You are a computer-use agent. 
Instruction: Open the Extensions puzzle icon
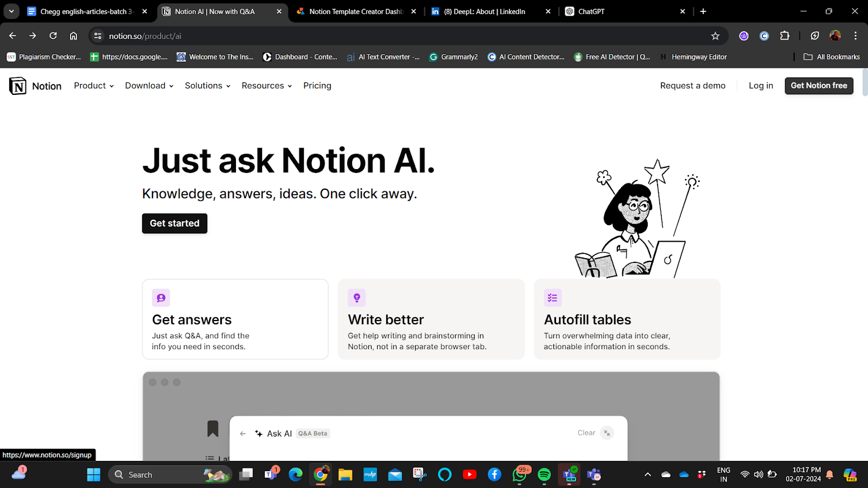784,36
